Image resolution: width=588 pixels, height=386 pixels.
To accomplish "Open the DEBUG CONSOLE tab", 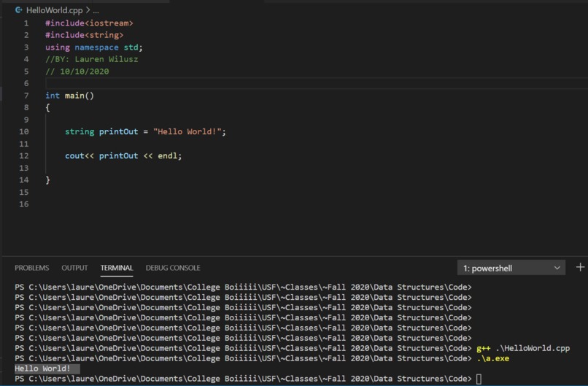I will pos(173,268).
